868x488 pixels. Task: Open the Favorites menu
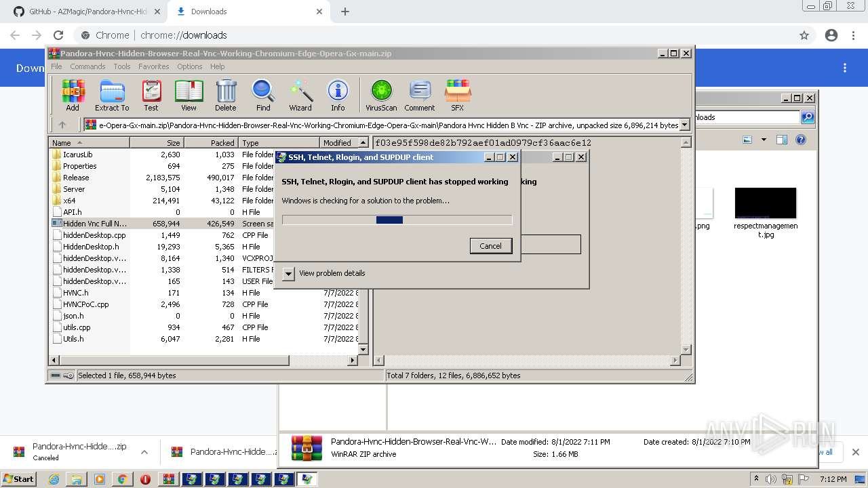(154, 66)
